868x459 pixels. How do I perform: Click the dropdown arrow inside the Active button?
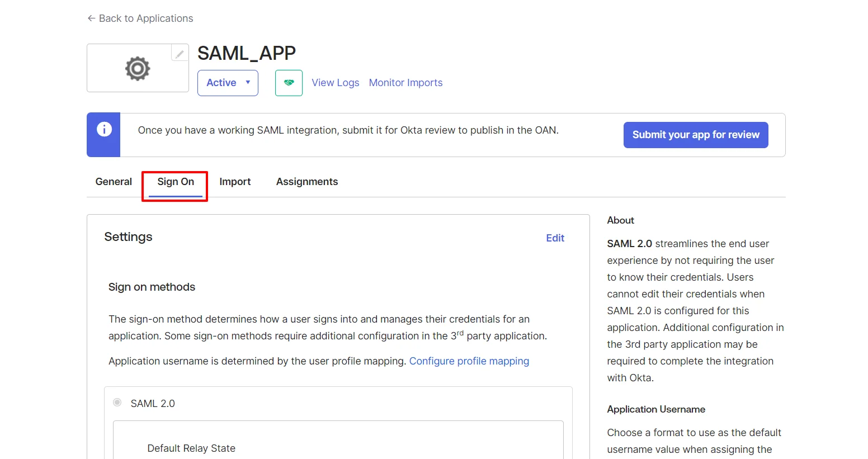pos(247,82)
